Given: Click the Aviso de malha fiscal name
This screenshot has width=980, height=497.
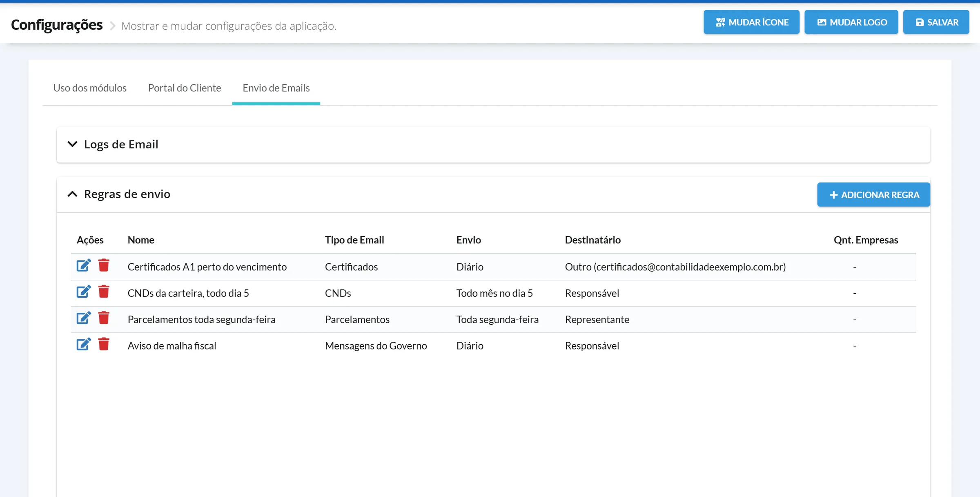Looking at the screenshot, I should (172, 346).
